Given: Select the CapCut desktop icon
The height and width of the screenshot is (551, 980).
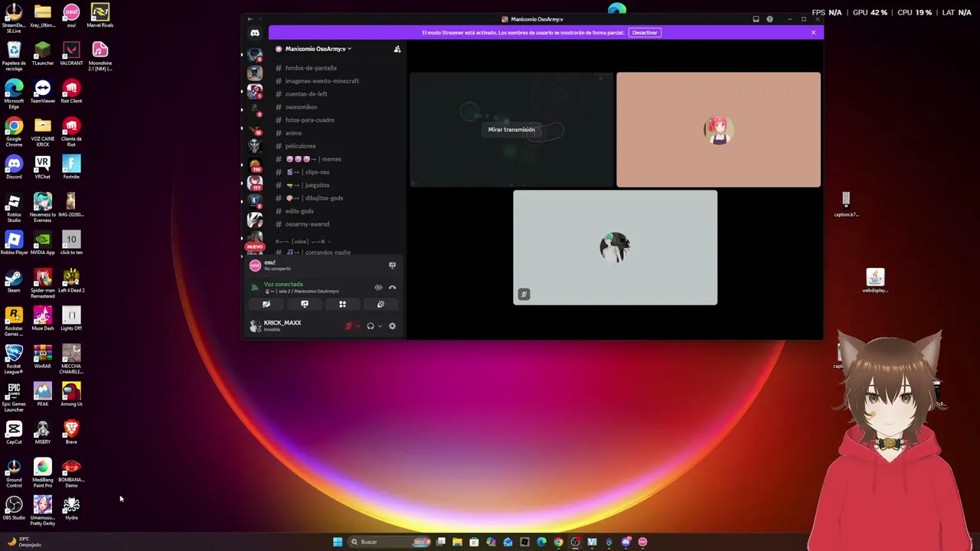Looking at the screenshot, I should tap(14, 433).
